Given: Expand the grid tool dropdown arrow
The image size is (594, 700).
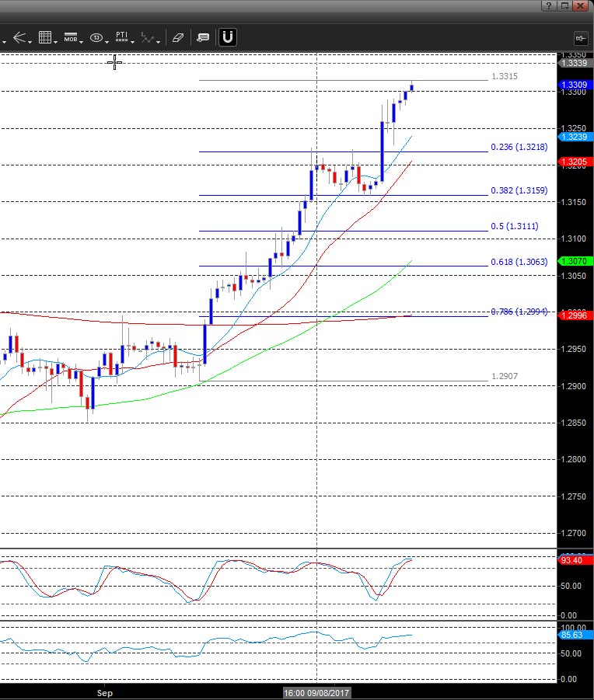Looking at the screenshot, I should (56, 40).
